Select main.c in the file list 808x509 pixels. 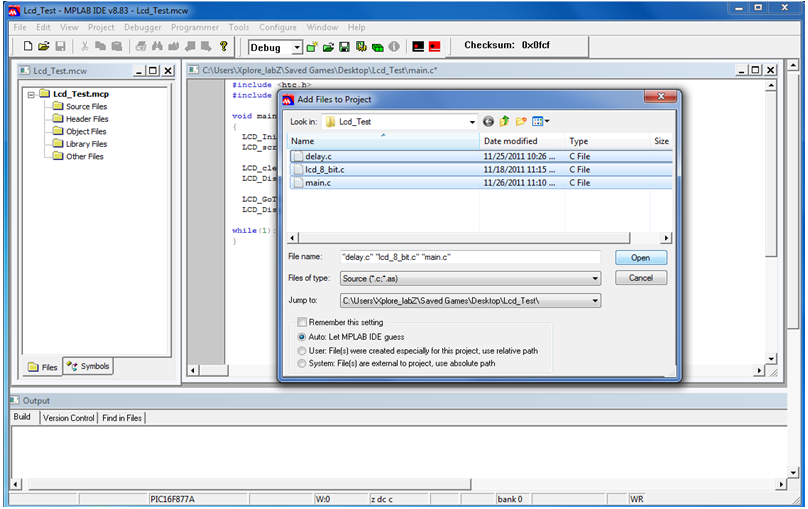(x=481, y=183)
